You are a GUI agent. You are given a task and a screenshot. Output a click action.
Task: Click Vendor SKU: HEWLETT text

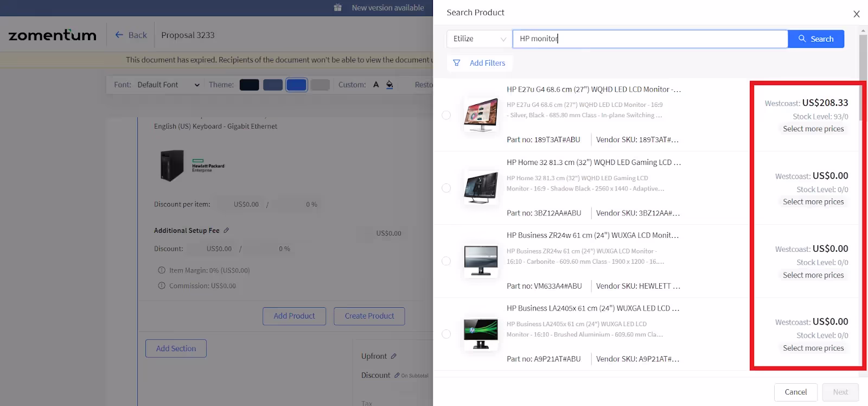pos(638,286)
